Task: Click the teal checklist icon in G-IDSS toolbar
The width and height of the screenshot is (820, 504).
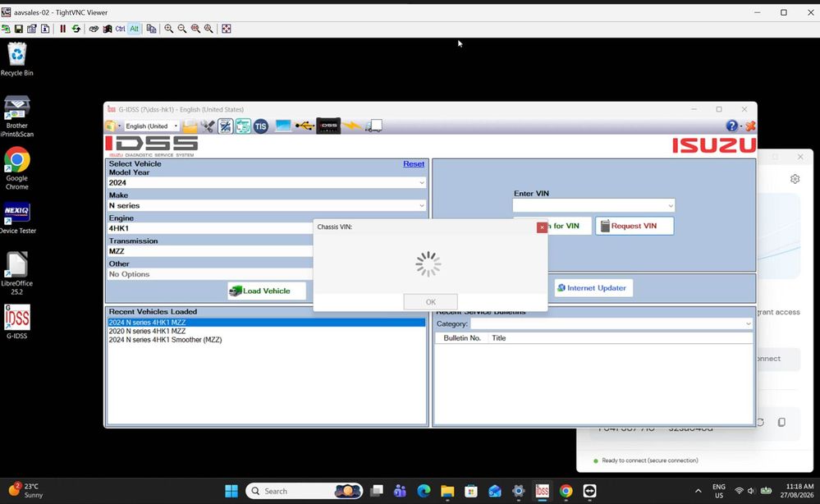Action: point(243,126)
